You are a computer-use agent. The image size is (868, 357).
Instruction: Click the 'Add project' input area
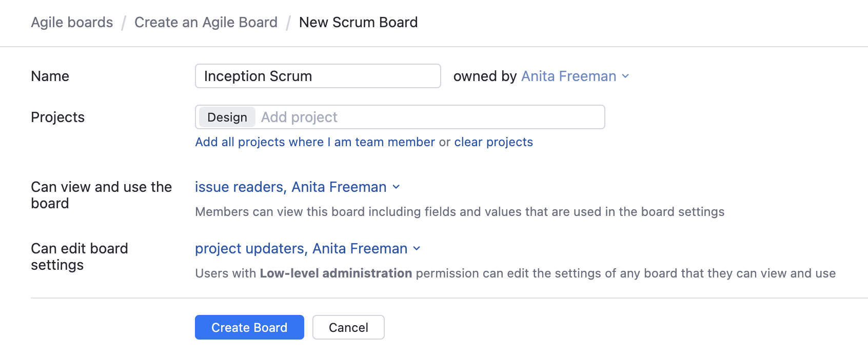click(x=299, y=117)
